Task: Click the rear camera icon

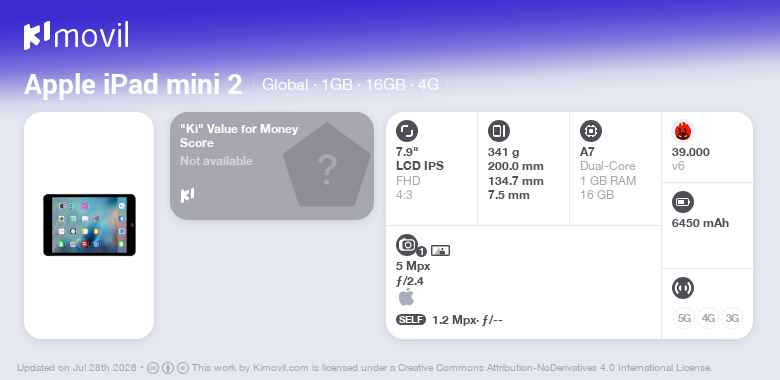Action: click(x=407, y=245)
